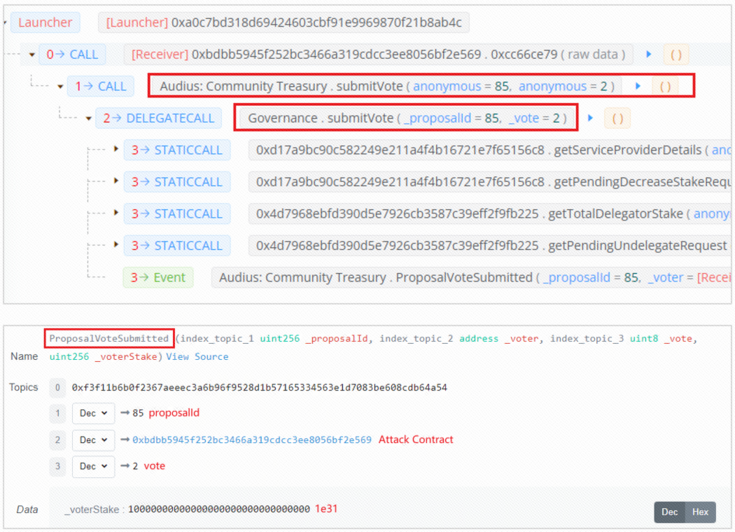Click the 0 CALL badge

coord(72,54)
